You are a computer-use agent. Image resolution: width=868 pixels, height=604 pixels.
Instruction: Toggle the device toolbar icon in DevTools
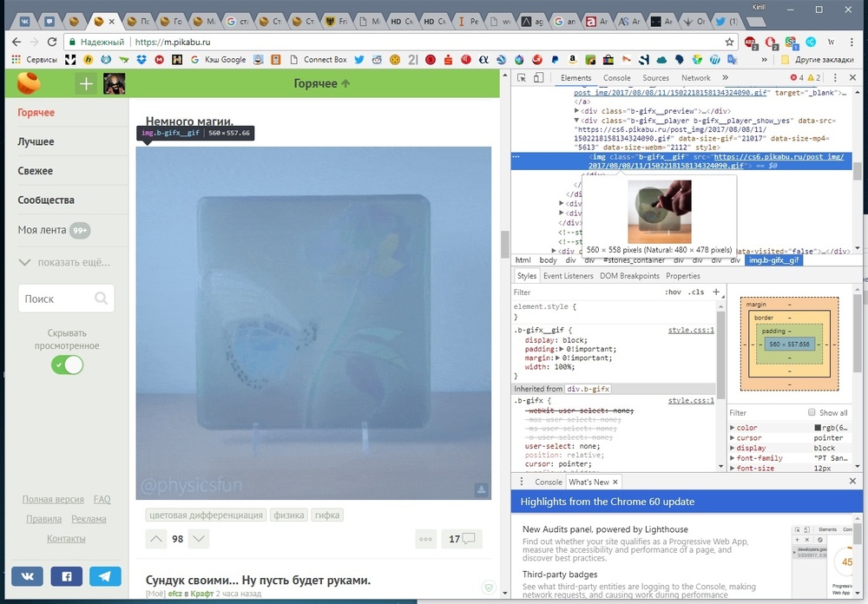[x=539, y=78]
